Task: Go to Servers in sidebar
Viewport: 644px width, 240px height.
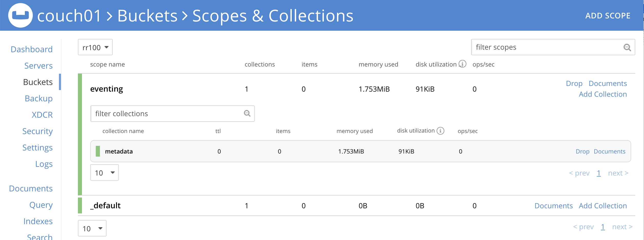Action: (x=38, y=66)
